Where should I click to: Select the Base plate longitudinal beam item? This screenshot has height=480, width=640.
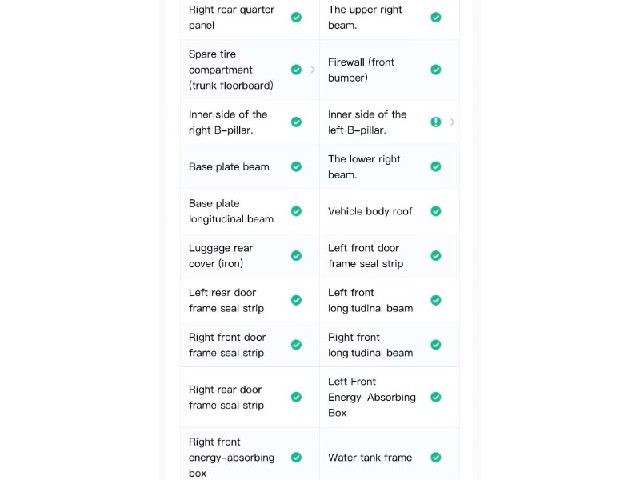[x=250, y=211]
